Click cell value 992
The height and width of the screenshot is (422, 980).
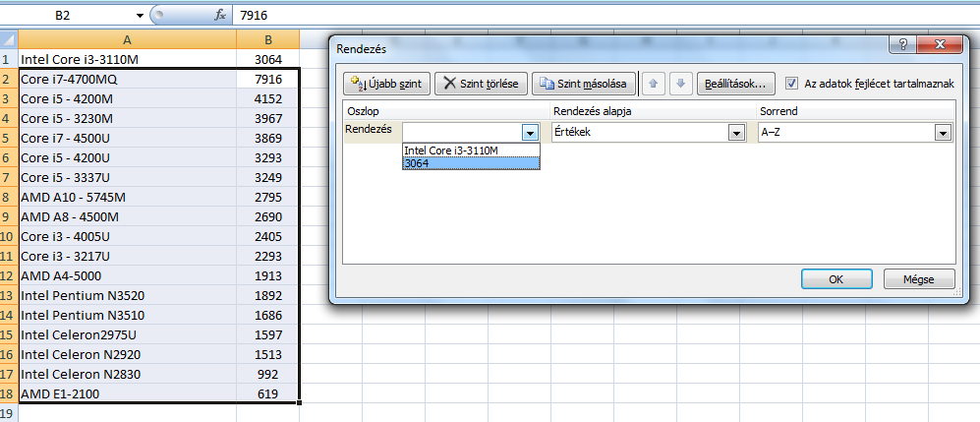(268, 375)
